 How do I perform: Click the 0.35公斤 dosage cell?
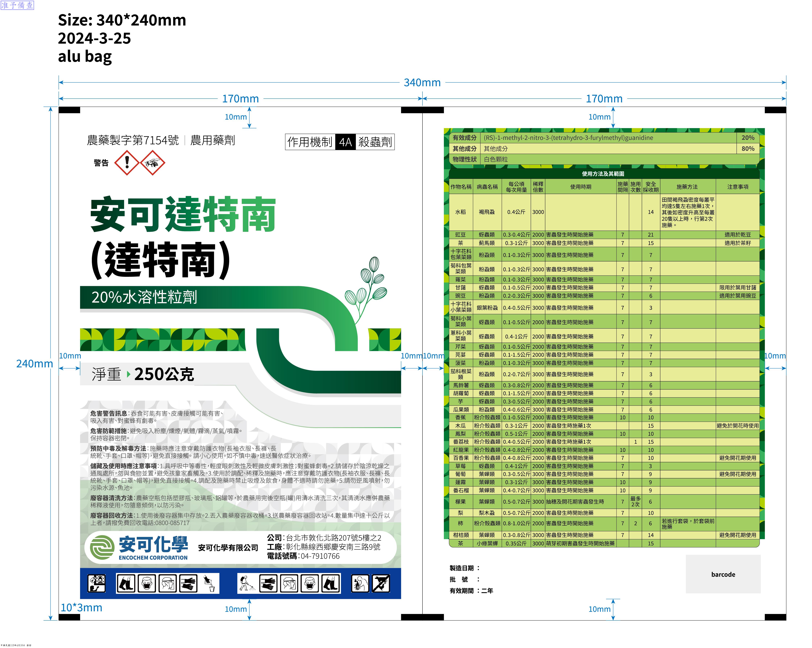(516, 544)
